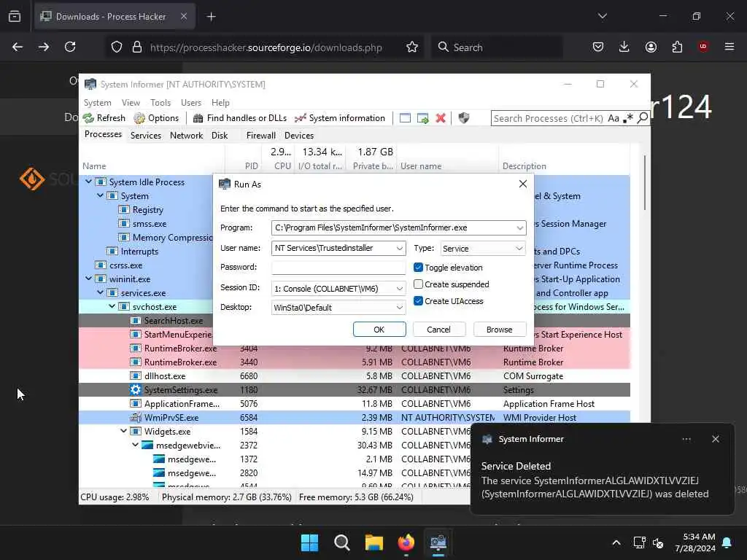This screenshot has width=747, height=560.
Task: Click the Refresh toolbar icon
Action: 88,118
